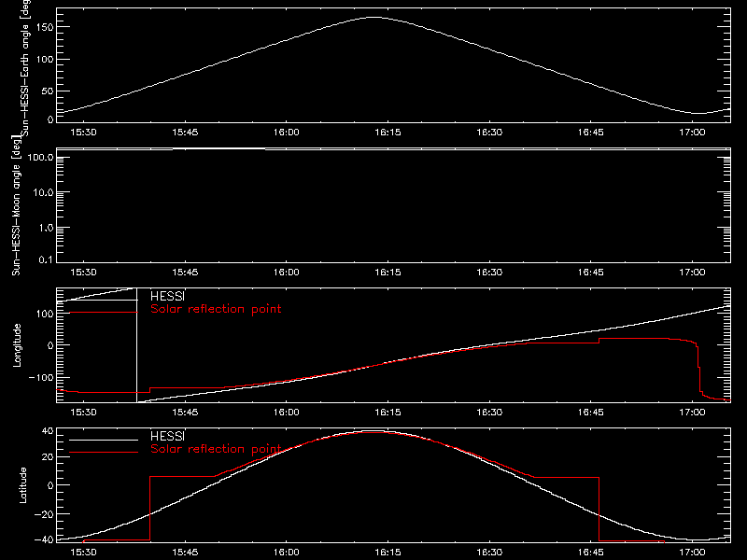This screenshot has height=560, width=747.
Task: Click Solar reflection point legend in latitude plot
Action: pyautogui.click(x=216, y=449)
